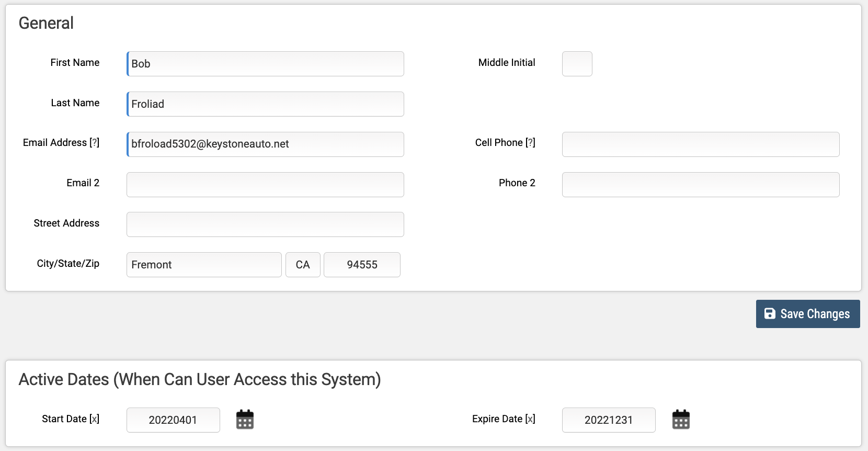
Task: Click the Middle Initial label
Action: tap(507, 62)
